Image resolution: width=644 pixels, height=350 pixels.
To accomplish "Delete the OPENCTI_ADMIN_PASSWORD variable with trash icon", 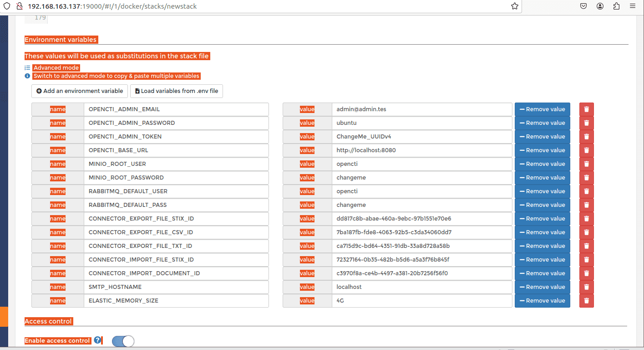I will tap(586, 123).
